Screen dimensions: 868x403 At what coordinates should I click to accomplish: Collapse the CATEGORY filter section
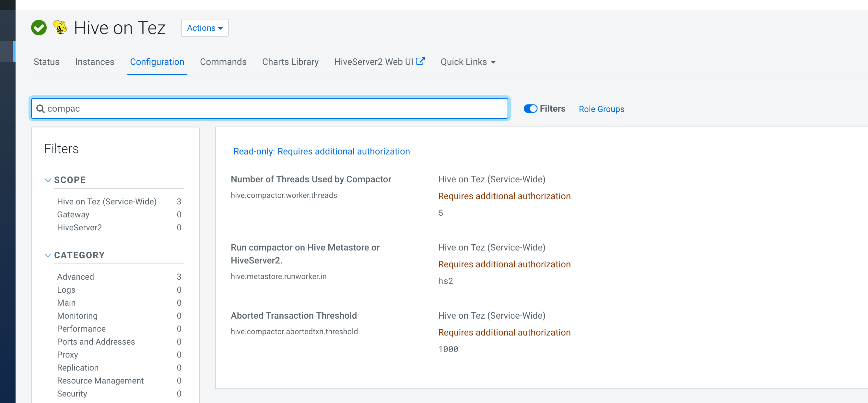[x=48, y=255]
